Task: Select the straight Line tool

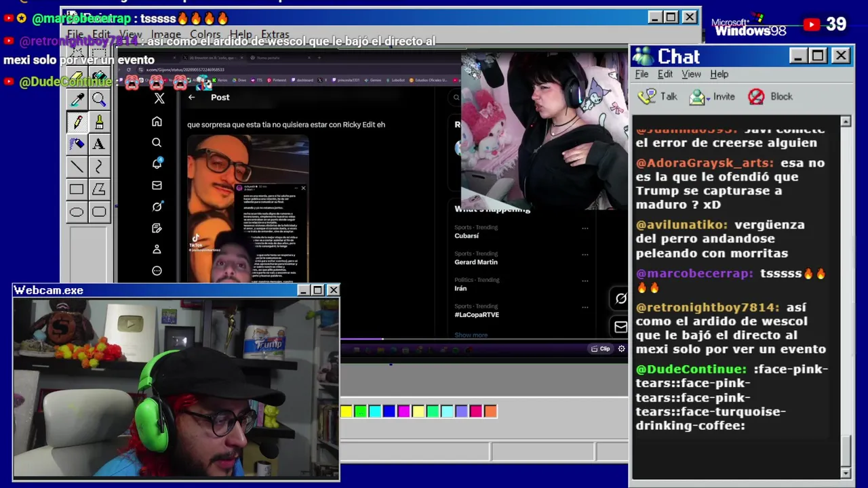Action: (77, 167)
